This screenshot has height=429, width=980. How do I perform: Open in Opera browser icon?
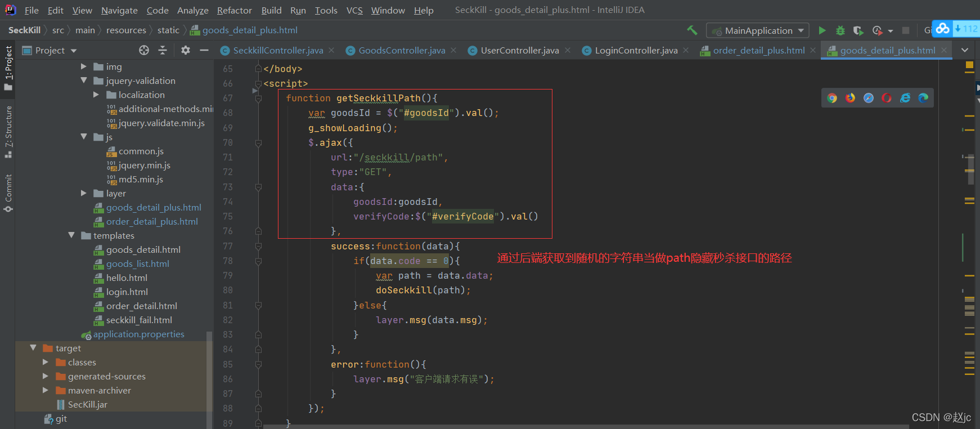[x=887, y=98]
